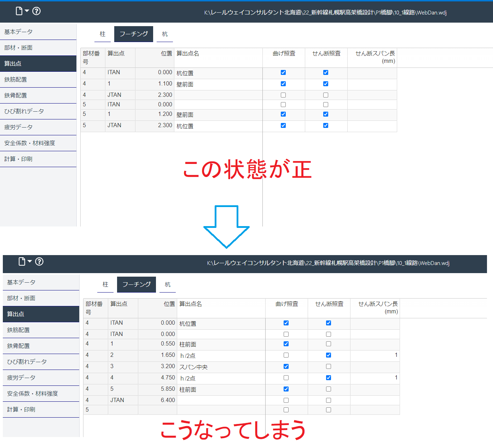Uncheck 曲げ照査 on the スパン中央 row
This screenshot has width=493, height=448.
click(286, 366)
